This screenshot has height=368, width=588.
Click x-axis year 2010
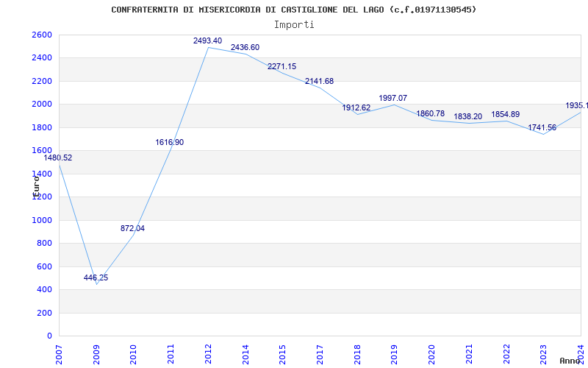[133, 355]
